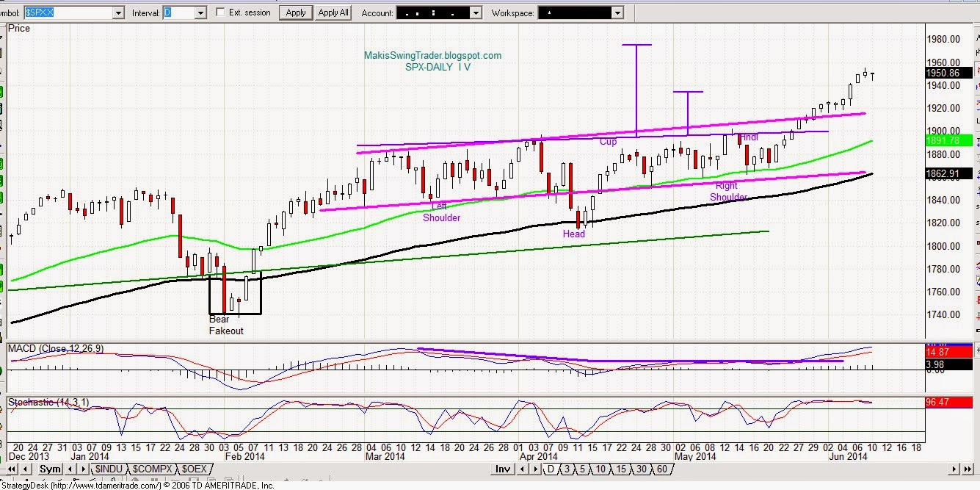Click the green 1891.78 moving average label
Image resolution: width=980 pixels, height=490 pixels.
948,140
